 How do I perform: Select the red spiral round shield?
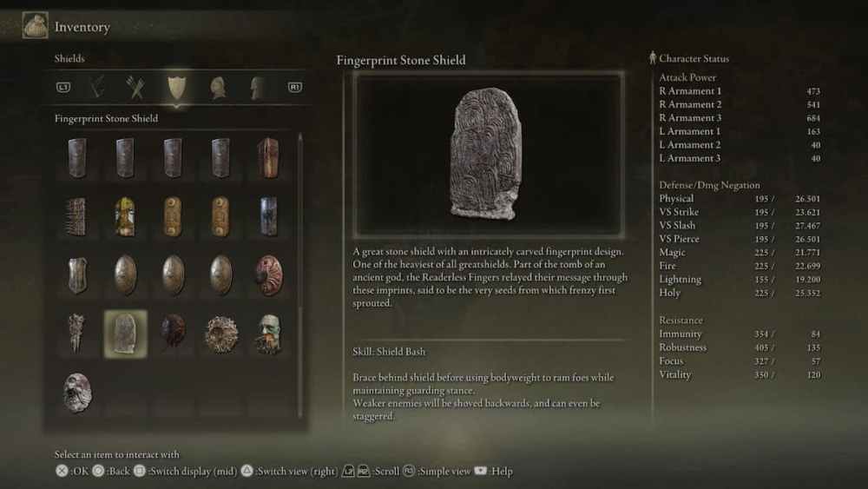(269, 274)
